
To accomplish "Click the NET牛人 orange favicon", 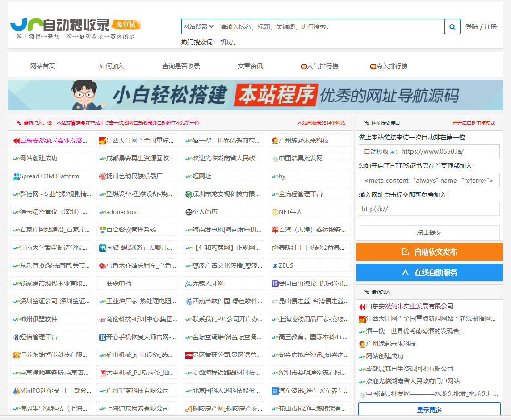I will 275,212.
